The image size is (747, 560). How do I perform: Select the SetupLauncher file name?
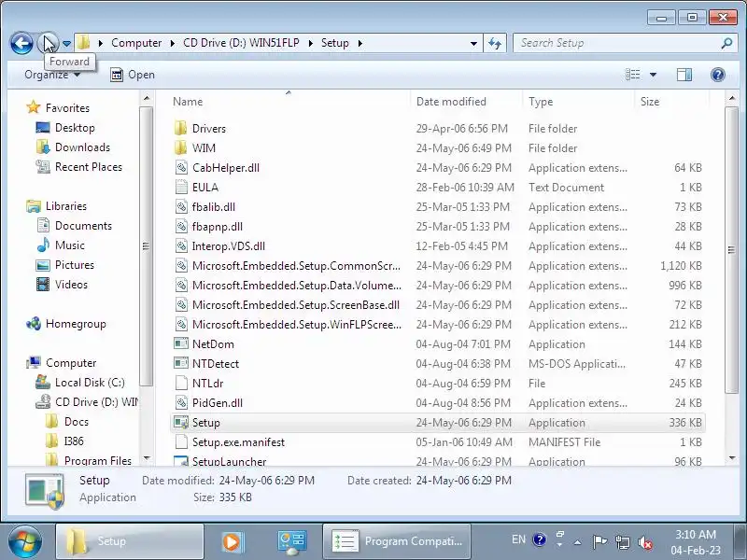tap(229, 461)
